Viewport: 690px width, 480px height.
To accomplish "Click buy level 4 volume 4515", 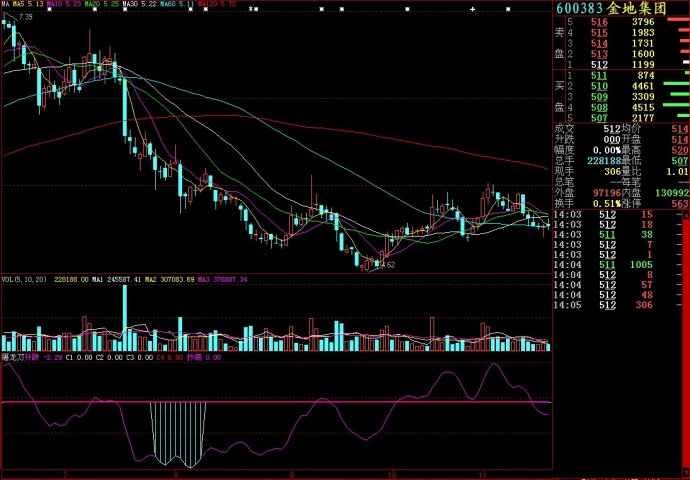I will click(x=643, y=107).
